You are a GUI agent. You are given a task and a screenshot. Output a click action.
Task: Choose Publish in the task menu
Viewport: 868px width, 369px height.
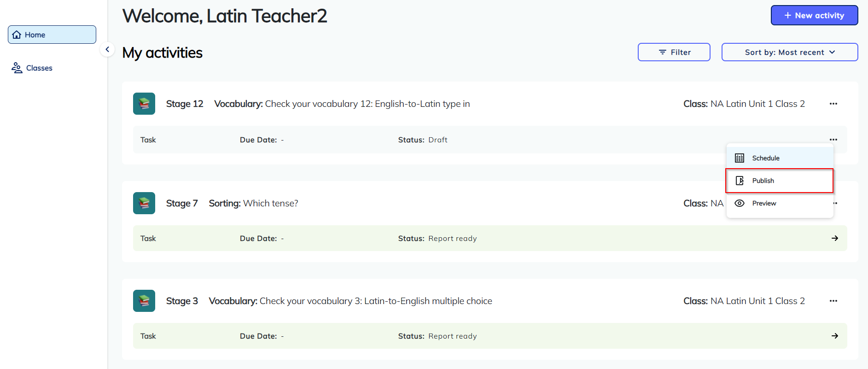click(x=763, y=181)
